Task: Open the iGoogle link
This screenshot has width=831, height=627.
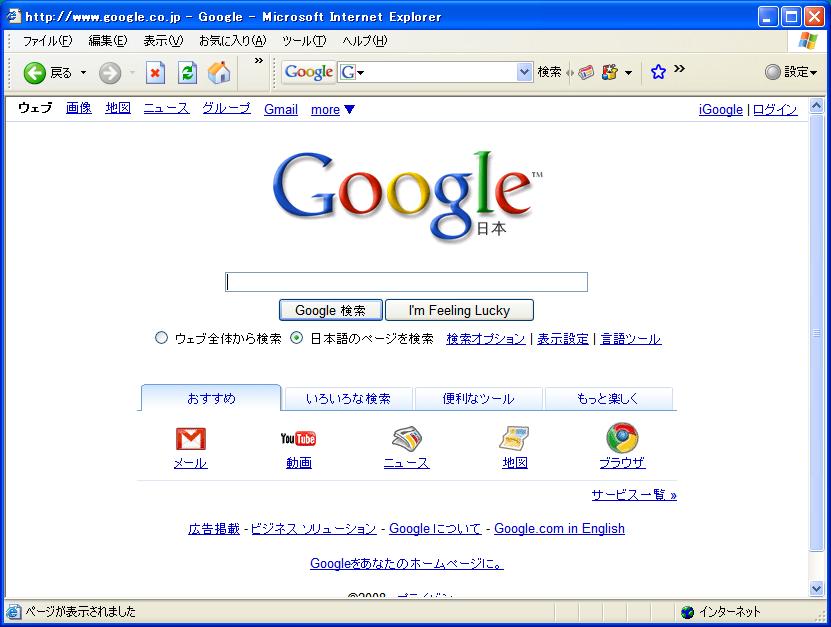Action: 721,109
